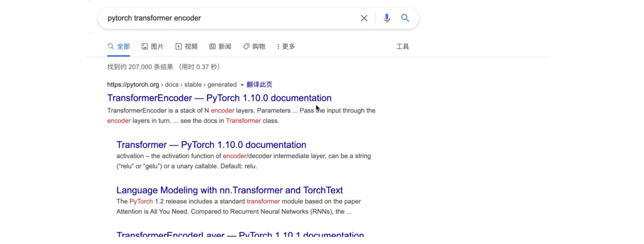
Task: Open Language Modeling with nn.Transformer and TorchText
Action: point(229,190)
